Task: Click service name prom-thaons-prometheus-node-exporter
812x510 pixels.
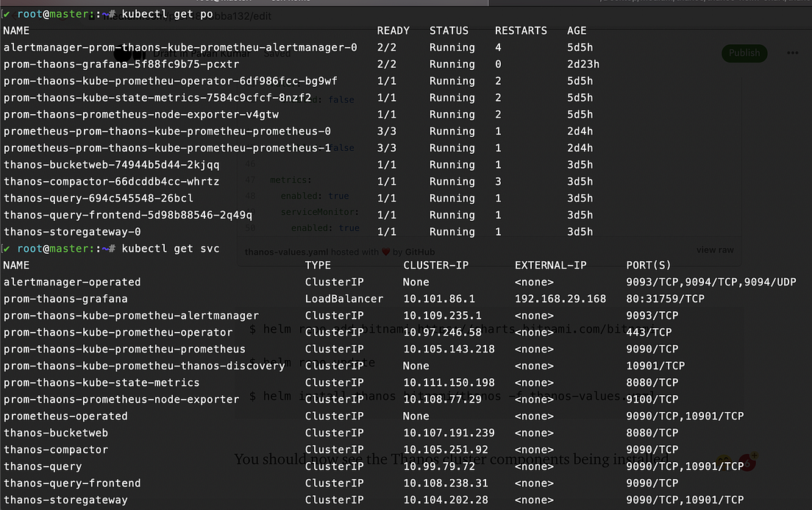Action: pos(121,399)
